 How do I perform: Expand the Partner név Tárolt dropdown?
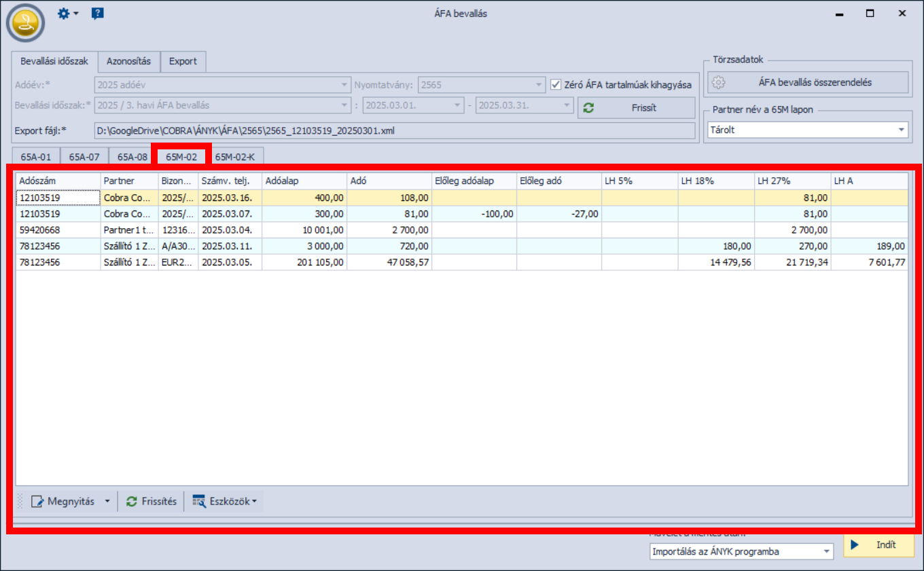tap(901, 130)
